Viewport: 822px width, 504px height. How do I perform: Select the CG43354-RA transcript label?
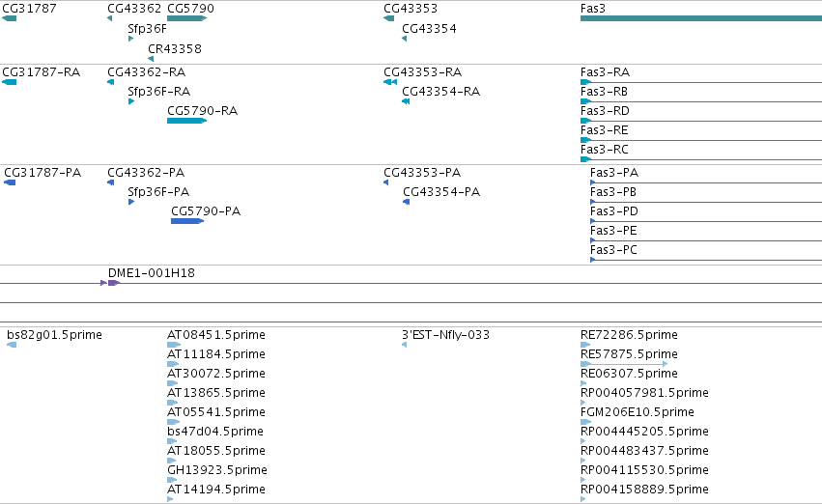[x=440, y=91]
